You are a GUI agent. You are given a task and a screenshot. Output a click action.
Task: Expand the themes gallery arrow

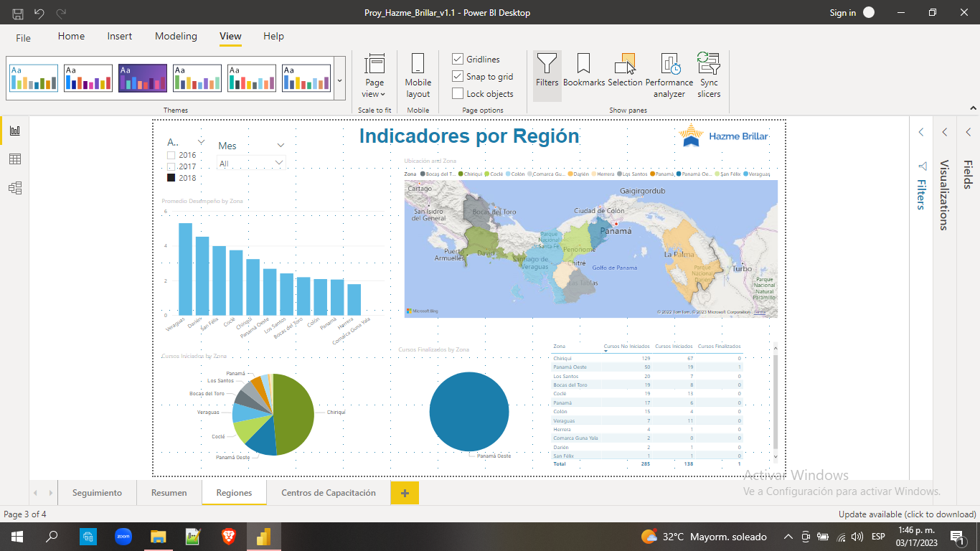(339, 80)
